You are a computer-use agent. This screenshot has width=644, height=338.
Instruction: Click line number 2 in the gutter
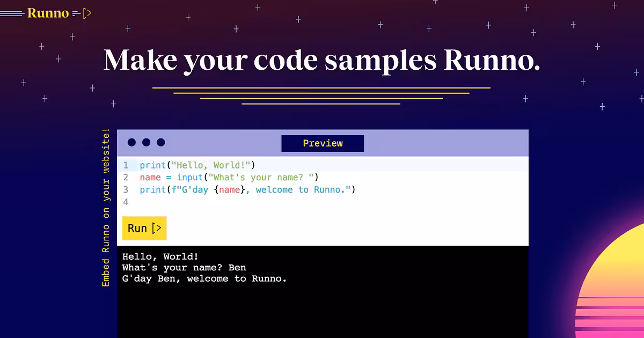pos(126,177)
